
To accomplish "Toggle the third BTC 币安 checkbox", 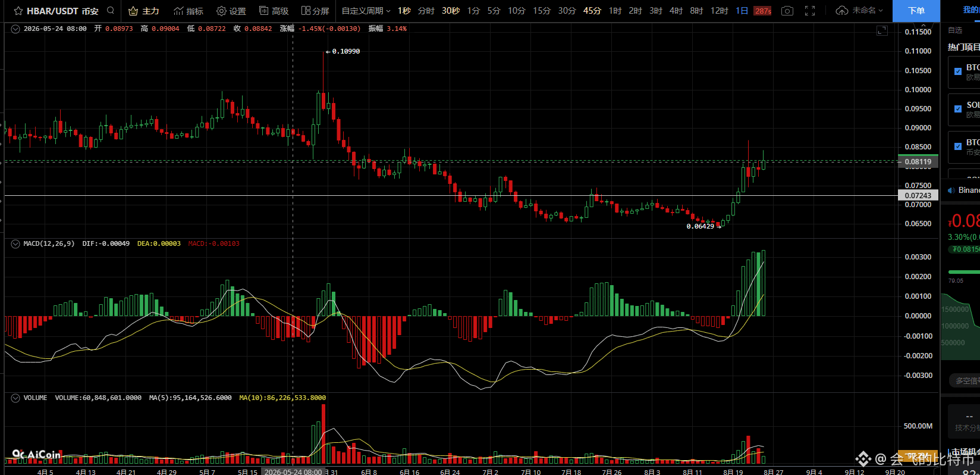I will click(x=958, y=146).
